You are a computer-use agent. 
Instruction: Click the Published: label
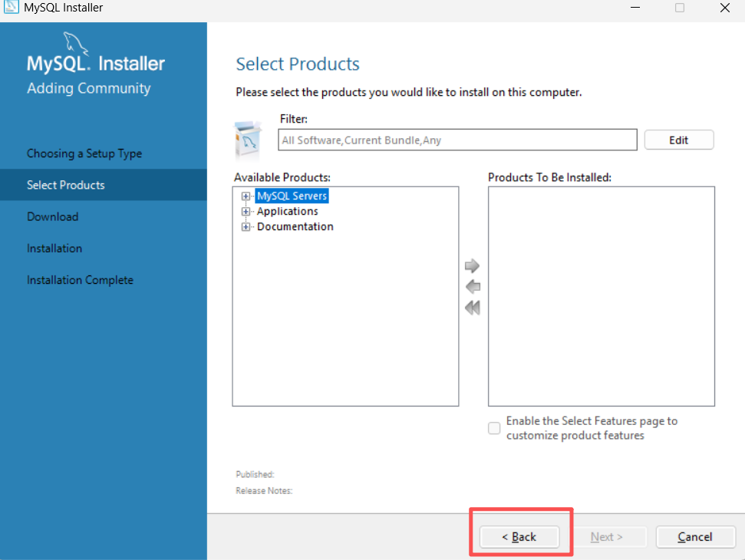[x=255, y=475]
